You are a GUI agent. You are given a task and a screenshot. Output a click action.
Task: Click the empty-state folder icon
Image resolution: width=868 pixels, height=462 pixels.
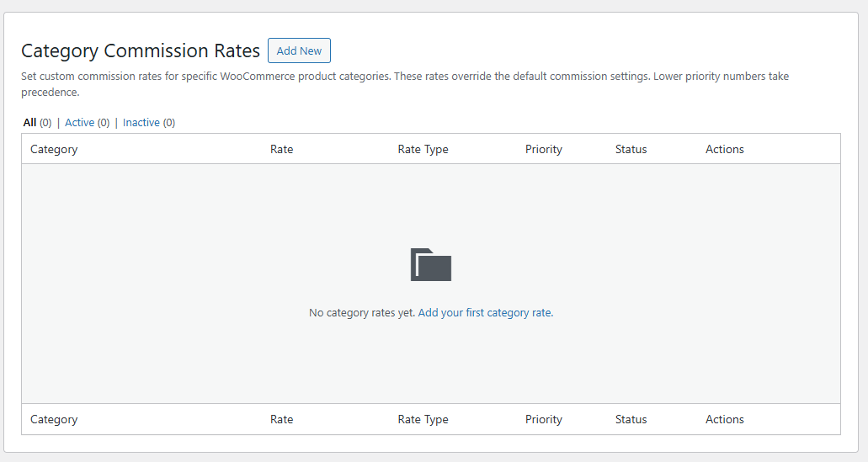(x=431, y=264)
